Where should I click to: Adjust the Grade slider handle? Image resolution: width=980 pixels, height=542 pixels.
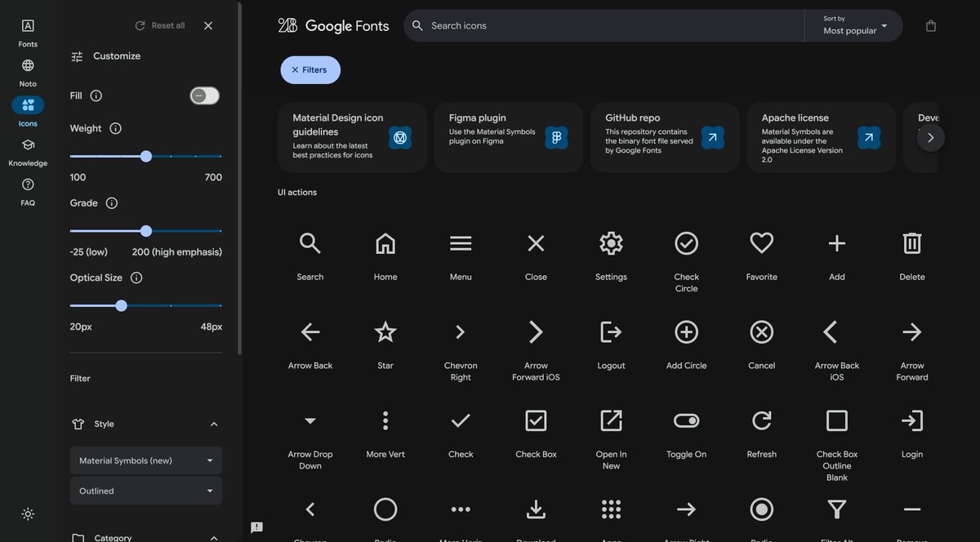pyautogui.click(x=146, y=231)
